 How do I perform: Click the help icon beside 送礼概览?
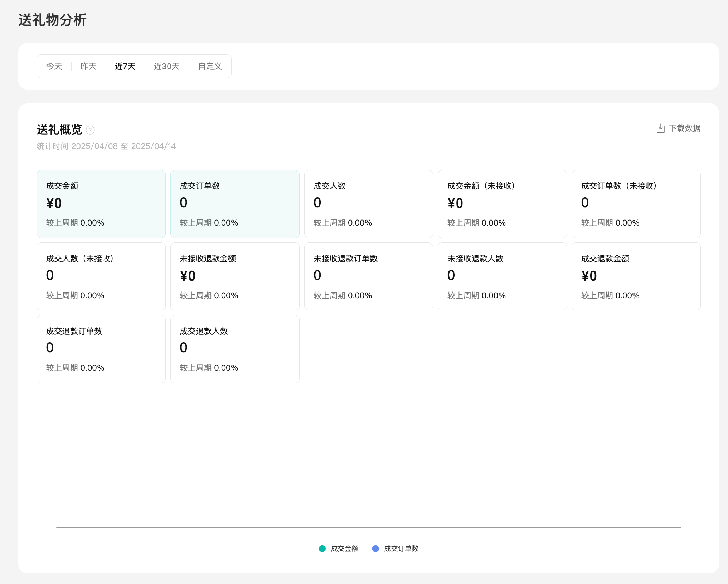[90, 130]
